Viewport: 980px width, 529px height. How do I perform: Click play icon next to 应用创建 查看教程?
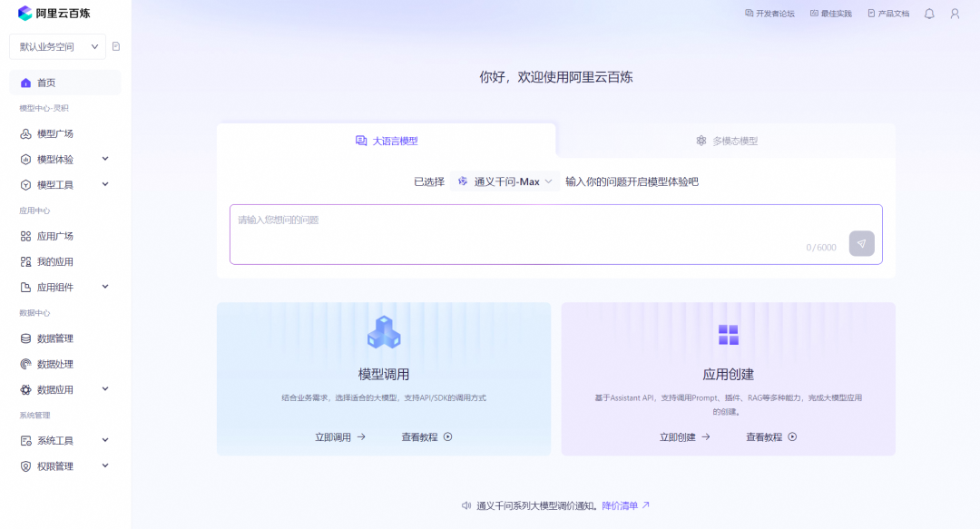point(792,437)
